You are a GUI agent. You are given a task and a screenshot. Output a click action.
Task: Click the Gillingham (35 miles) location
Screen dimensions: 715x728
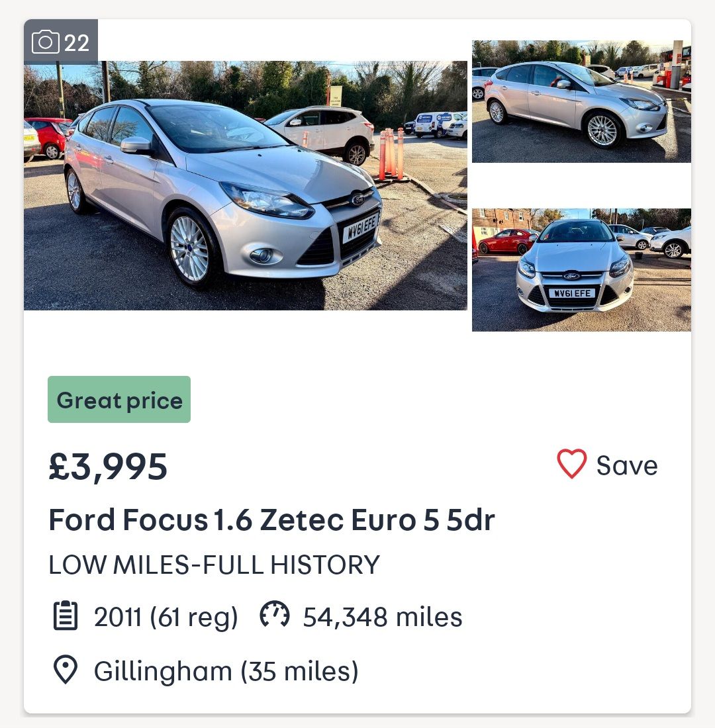[226, 672]
